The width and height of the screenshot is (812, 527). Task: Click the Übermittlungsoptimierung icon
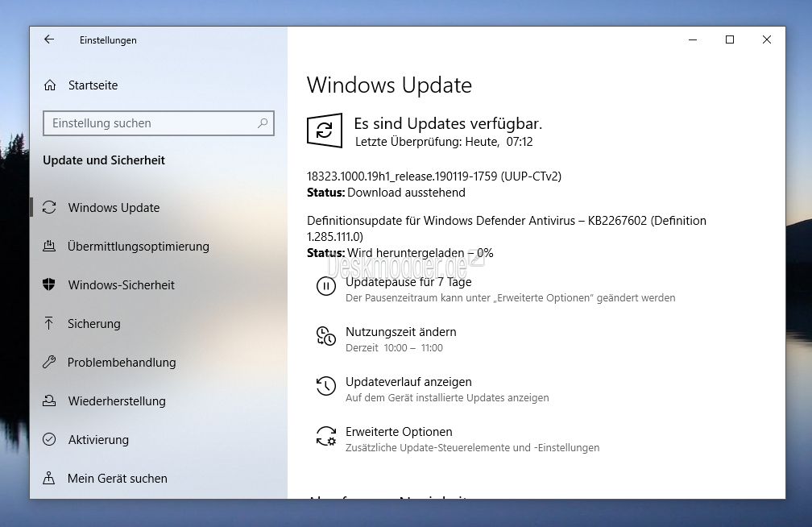click(x=49, y=246)
